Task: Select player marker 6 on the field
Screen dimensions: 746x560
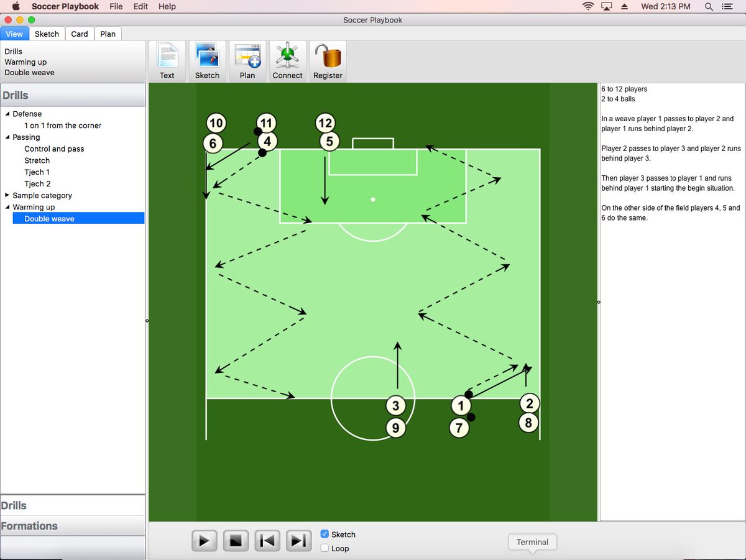Action: pos(213,144)
